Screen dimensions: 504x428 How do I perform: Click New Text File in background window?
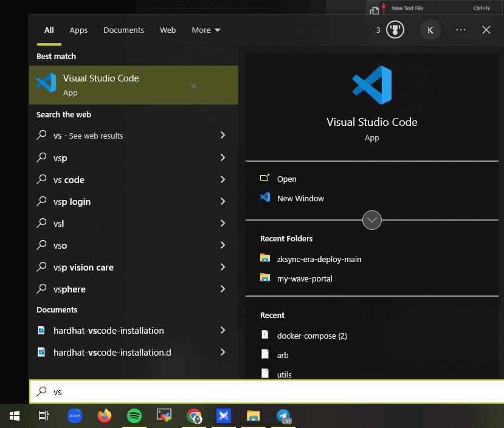[x=407, y=8]
